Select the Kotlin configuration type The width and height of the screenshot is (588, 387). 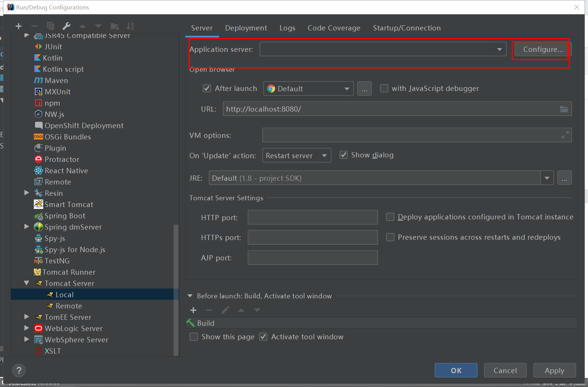pyautogui.click(x=48, y=58)
